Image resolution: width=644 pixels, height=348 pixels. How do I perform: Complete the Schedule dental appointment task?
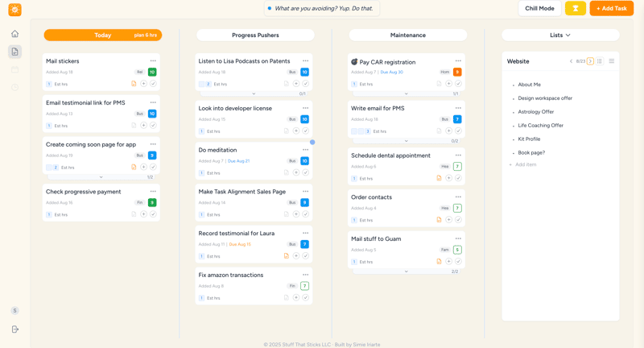[x=458, y=178]
